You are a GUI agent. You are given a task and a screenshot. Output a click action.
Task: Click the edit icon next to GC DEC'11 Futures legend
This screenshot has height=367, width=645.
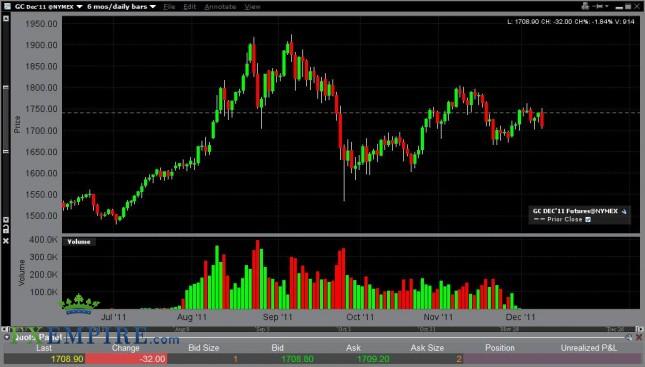[624, 211]
